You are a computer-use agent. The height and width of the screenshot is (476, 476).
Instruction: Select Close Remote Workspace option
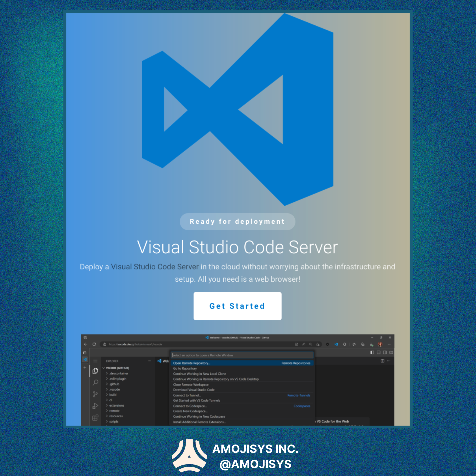pos(242,385)
